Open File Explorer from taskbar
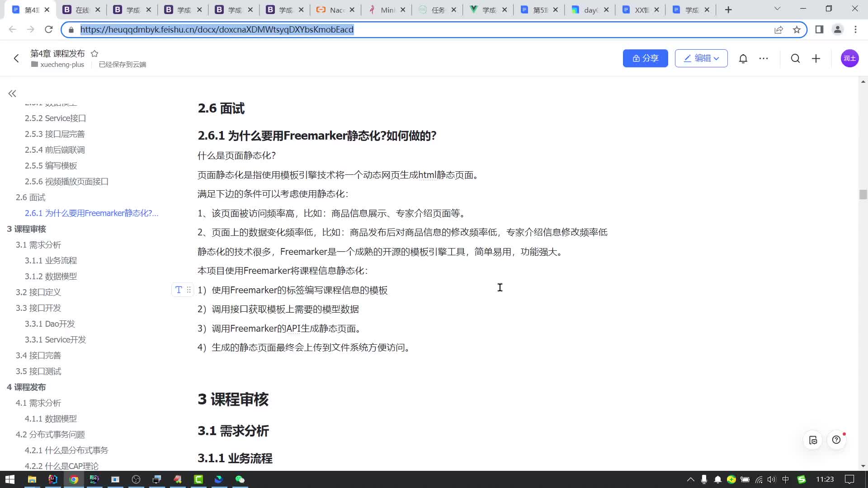The height and width of the screenshot is (488, 868). (32, 479)
